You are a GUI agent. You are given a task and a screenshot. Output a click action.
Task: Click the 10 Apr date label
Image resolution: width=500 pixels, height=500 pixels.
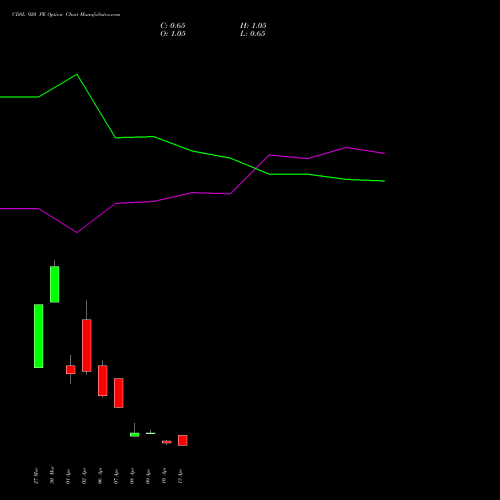pos(164,476)
